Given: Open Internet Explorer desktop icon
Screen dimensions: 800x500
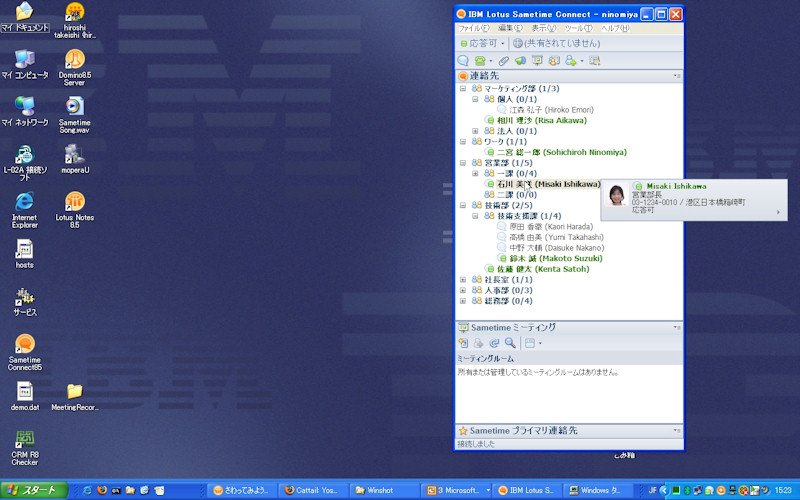Looking at the screenshot, I should (x=24, y=210).
